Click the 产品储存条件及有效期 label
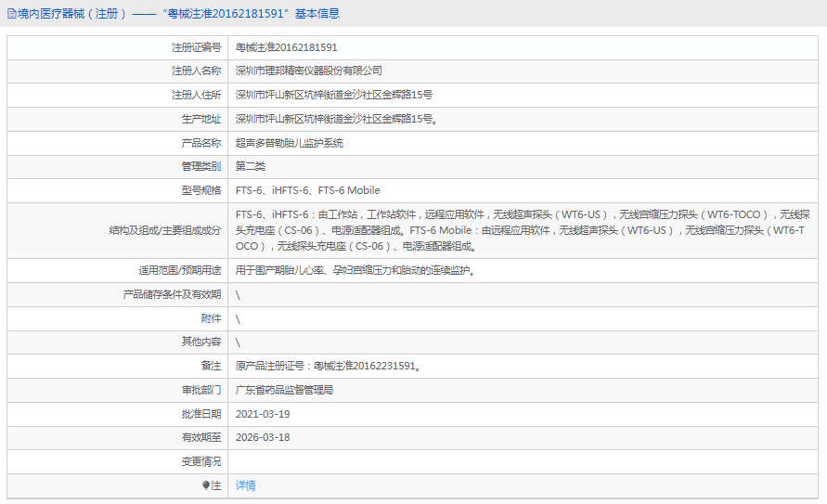The width and height of the screenshot is (827, 504). [x=172, y=294]
